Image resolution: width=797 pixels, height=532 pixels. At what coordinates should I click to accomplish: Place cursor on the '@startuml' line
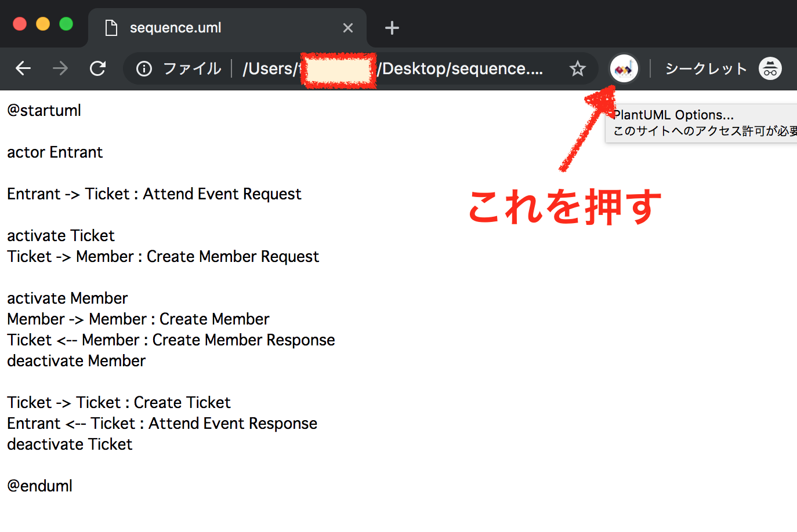44,110
